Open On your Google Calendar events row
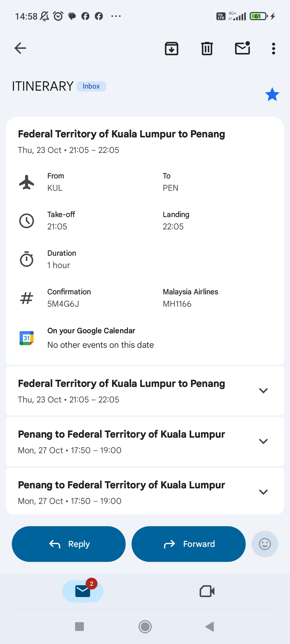This screenshot has height=644, width=290. [100, 338]
